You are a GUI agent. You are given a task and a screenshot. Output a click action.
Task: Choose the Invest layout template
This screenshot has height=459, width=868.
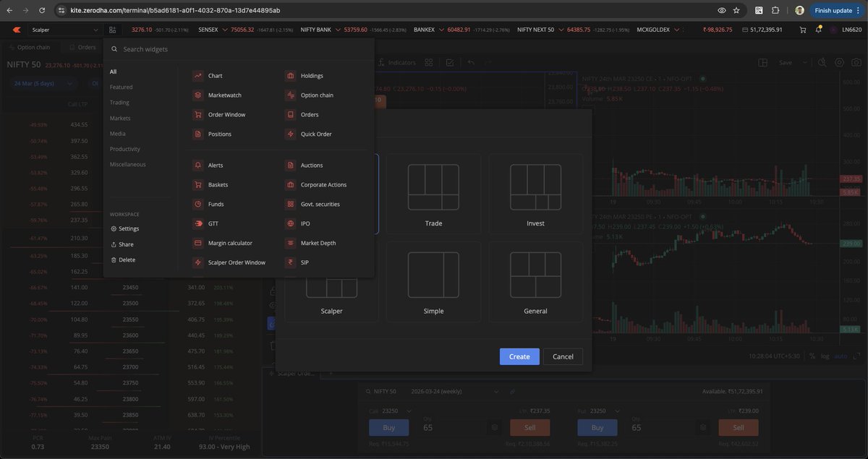535,194
